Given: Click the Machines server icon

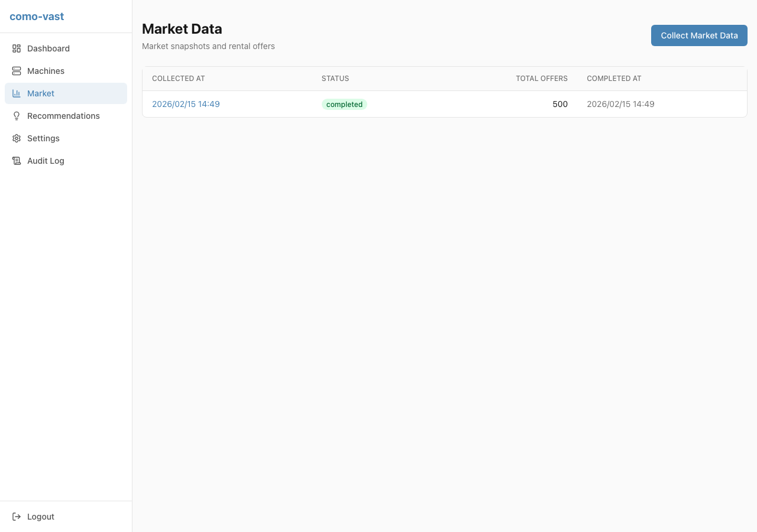Looking at the screenshot, I should (17, 71).
